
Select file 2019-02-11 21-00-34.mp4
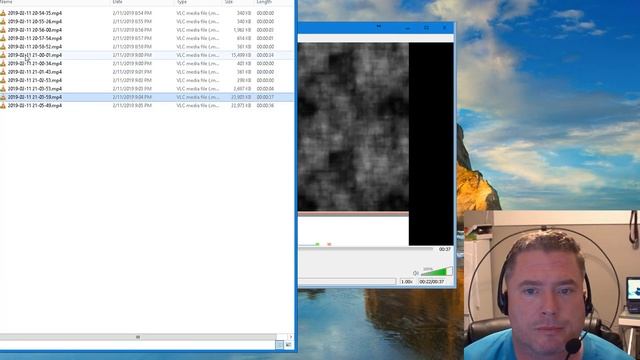click(35, 63)
